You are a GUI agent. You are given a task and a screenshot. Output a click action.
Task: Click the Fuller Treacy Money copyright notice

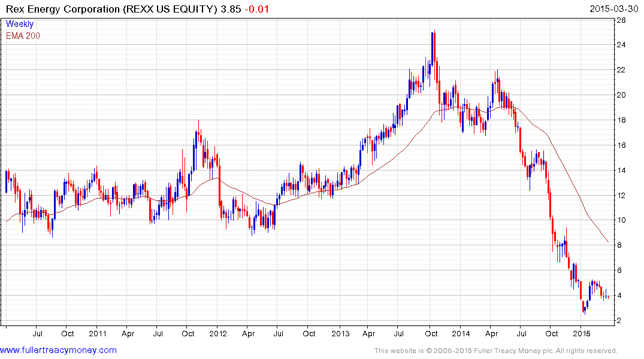495,351
